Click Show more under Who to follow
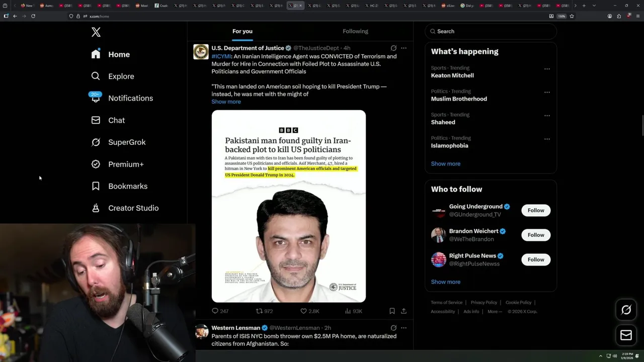The width and height of the screenshot is (644, 362). coord(445,282)
